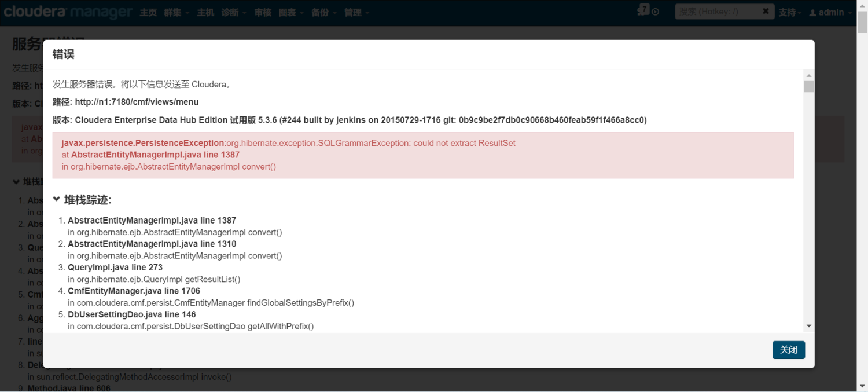Image resolution: width=868 pixels, height=392 pixels.
Task: Click text org.hibernate.ejb.QueryImpl getResultList()
Action: [154, 279]
